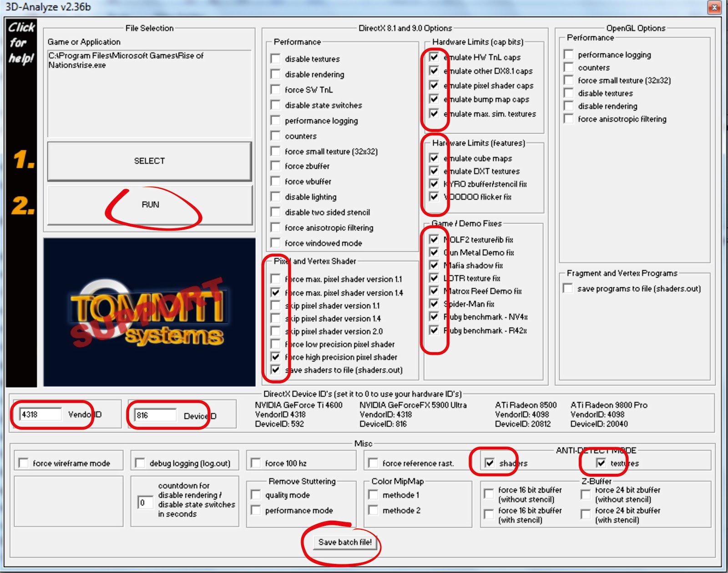The width and height of the screenshot is (728, 573).
Task: Enable 'quality mode' under Remove Stuttering
Action: pyautogui.click(x=255, y=495)
